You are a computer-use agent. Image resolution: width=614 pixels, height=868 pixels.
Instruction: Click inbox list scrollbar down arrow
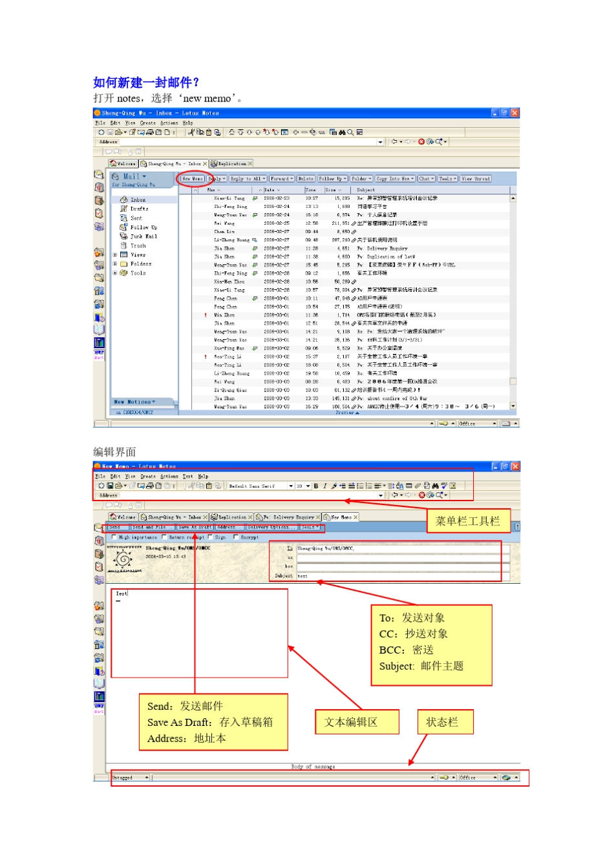(513, 406)
